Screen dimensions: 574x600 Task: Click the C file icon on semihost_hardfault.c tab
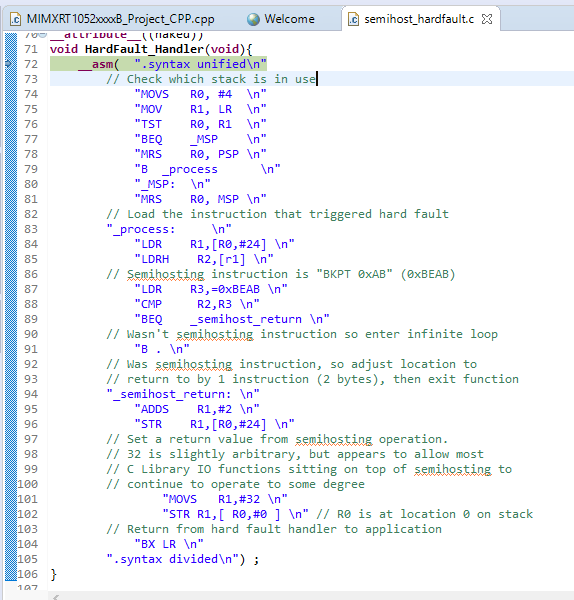click(353, 19)
